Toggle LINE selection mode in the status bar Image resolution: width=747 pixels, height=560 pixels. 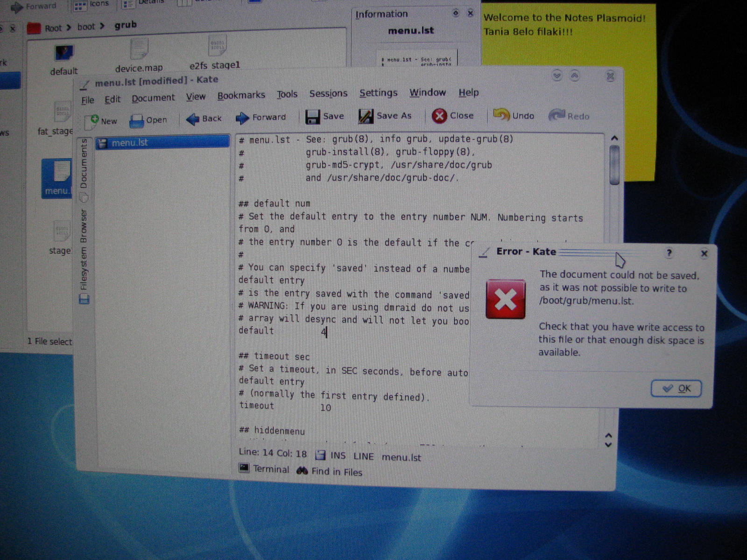pyautogui.click(x=363, y=456)
